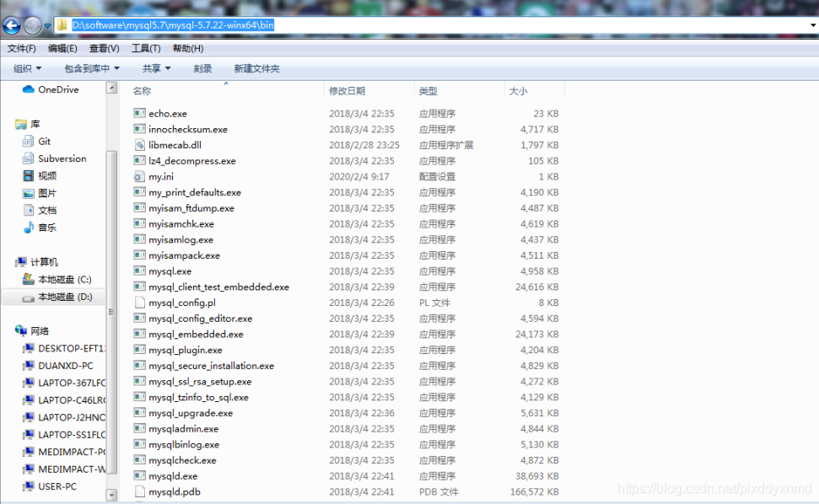Screen dimensions: 819x504
Task: Click the mysqld.exe file icon
Action: (x=139, y=476)
